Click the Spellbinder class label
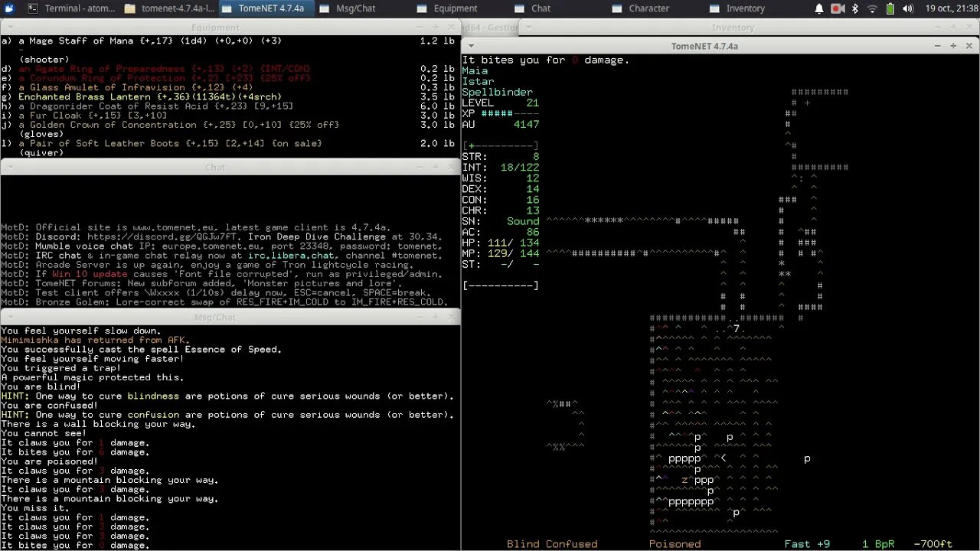 [x=497, y=92]
